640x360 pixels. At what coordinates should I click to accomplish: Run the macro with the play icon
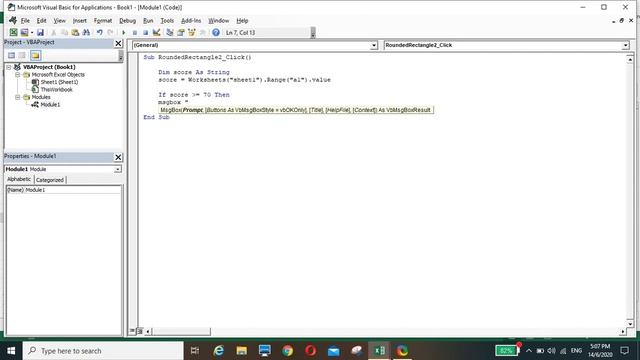tap(124, 32)
